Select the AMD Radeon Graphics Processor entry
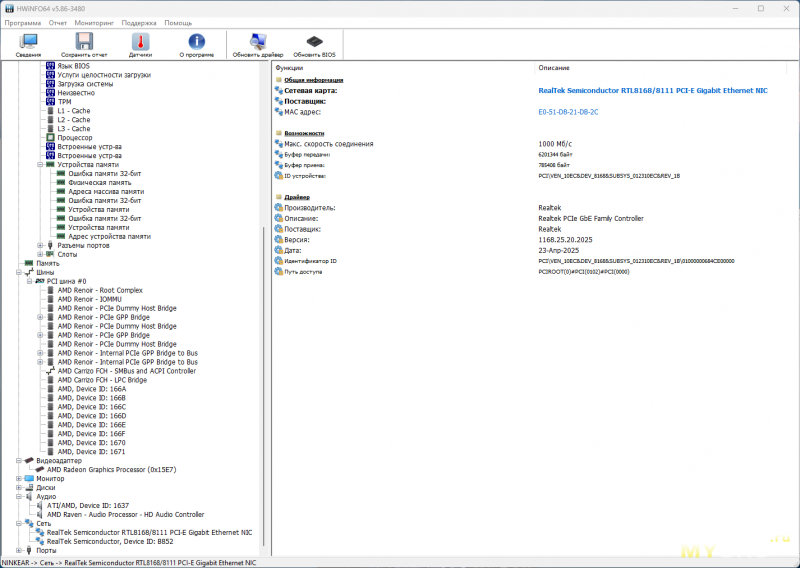 [x=111, y=470]
